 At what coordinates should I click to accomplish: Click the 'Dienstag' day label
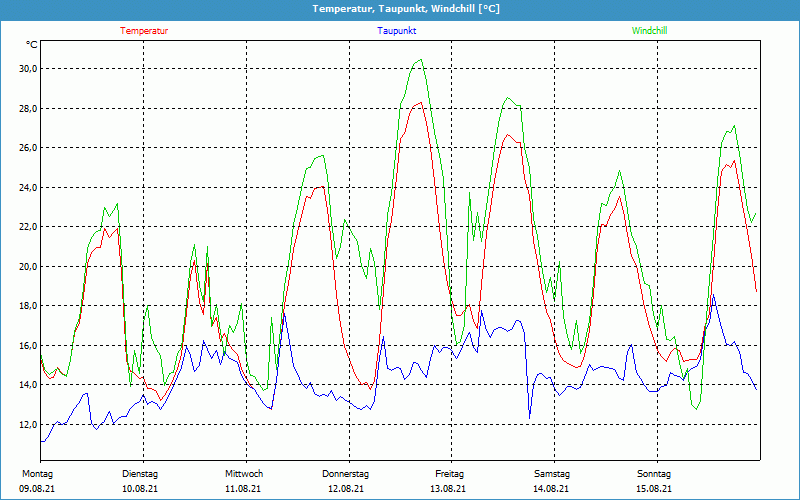pyautogui.click(x=140, y=474)
